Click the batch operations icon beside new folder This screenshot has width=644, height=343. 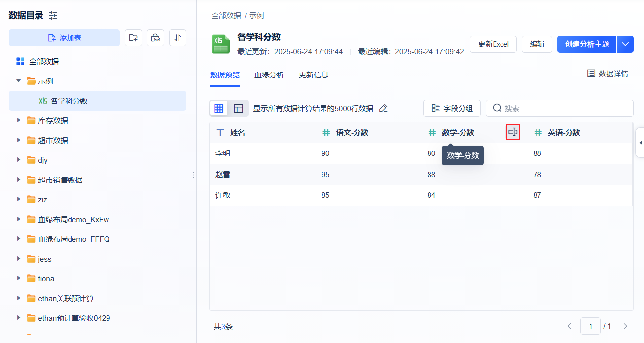155,38
